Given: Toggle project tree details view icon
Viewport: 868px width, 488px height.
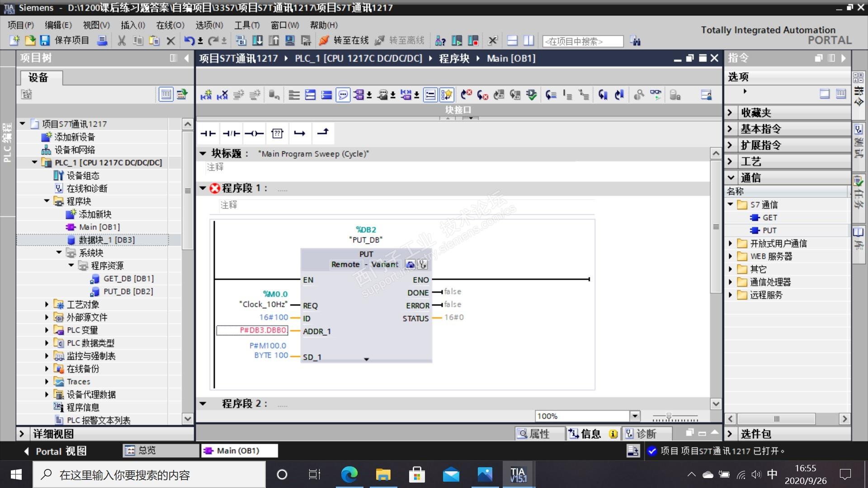Looking at the screenshot, I should click(x=166, y=94).
